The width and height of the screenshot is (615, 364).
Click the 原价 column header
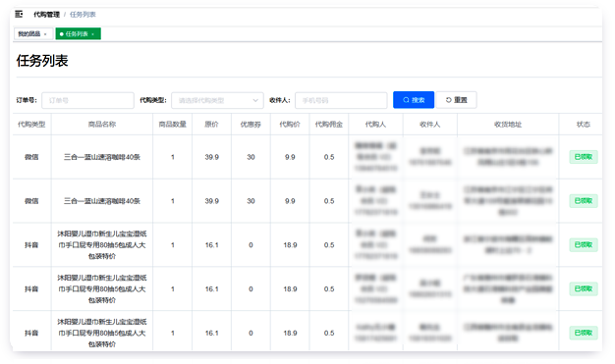212,125
